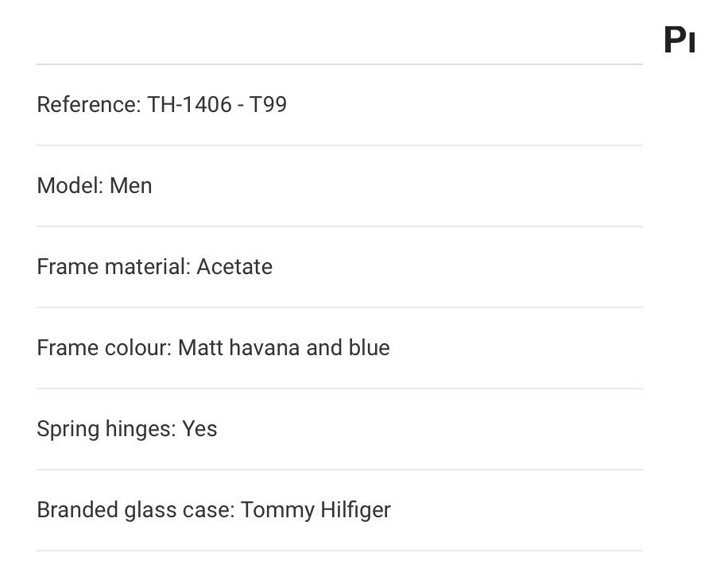This screenshot has width=728, height=580.
Task: Click the word Acetate
Action: pyautogui.click(x=234, y=267)
